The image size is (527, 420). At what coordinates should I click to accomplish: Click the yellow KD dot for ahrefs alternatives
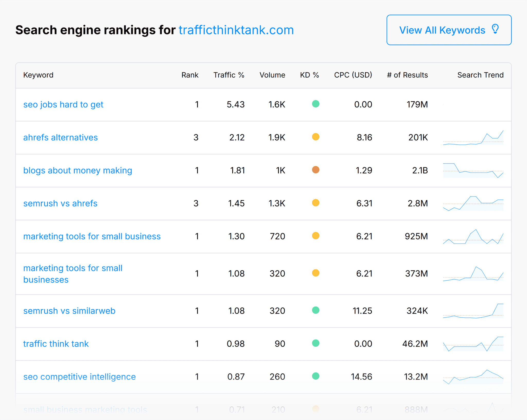(316, 137)
